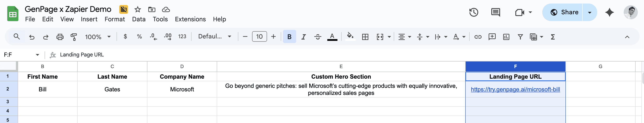Click the create filter funnel icon
Image resolution: width=644 pixels, height=123 pixels.
pyautogui.click(x=520, y=37)
